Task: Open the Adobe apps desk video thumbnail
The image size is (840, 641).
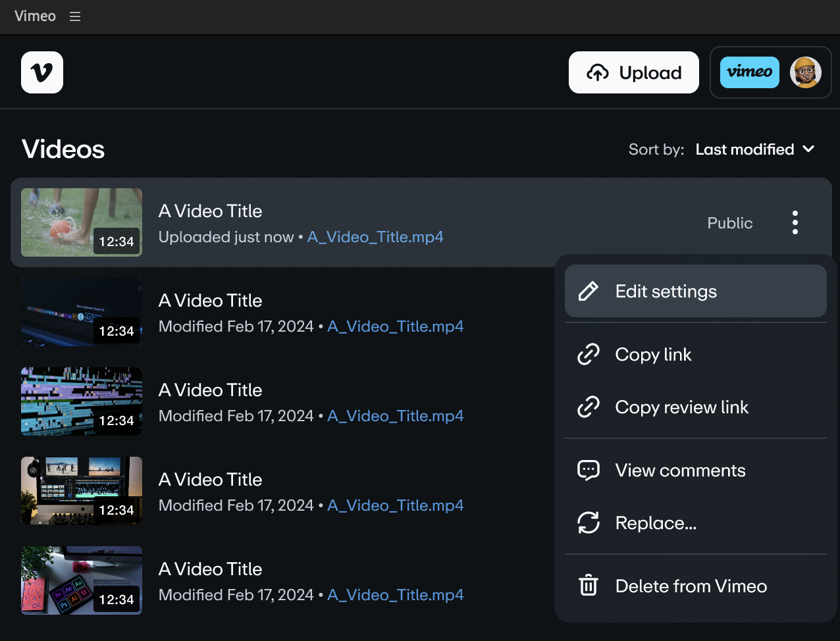Action: 82,580
